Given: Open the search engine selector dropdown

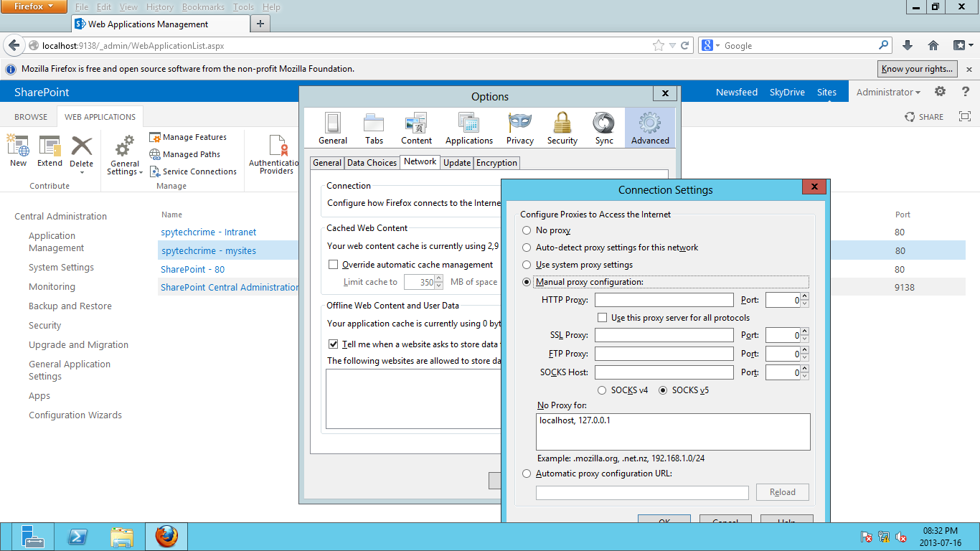Looking at the screenshot, I should (711, 45).
